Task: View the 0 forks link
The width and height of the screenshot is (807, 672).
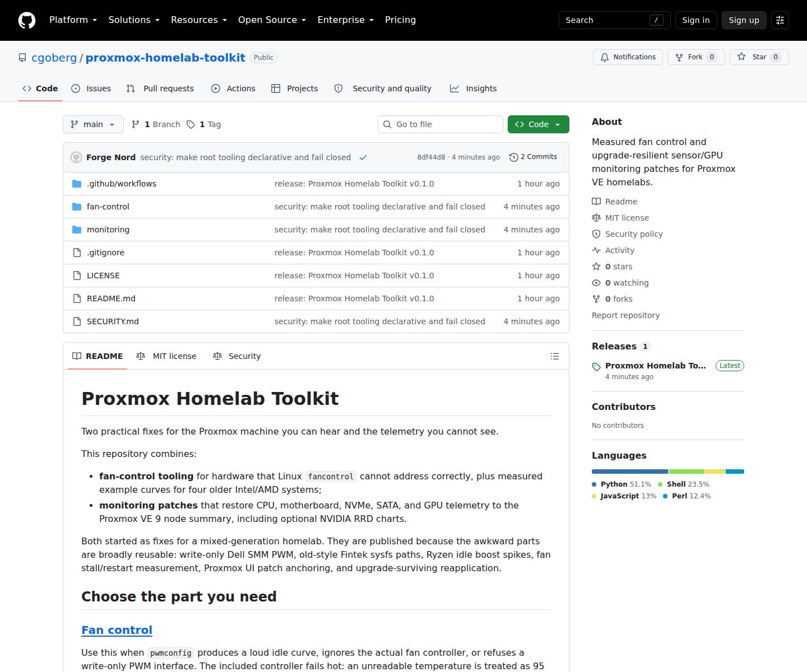Action: (612, 299)
